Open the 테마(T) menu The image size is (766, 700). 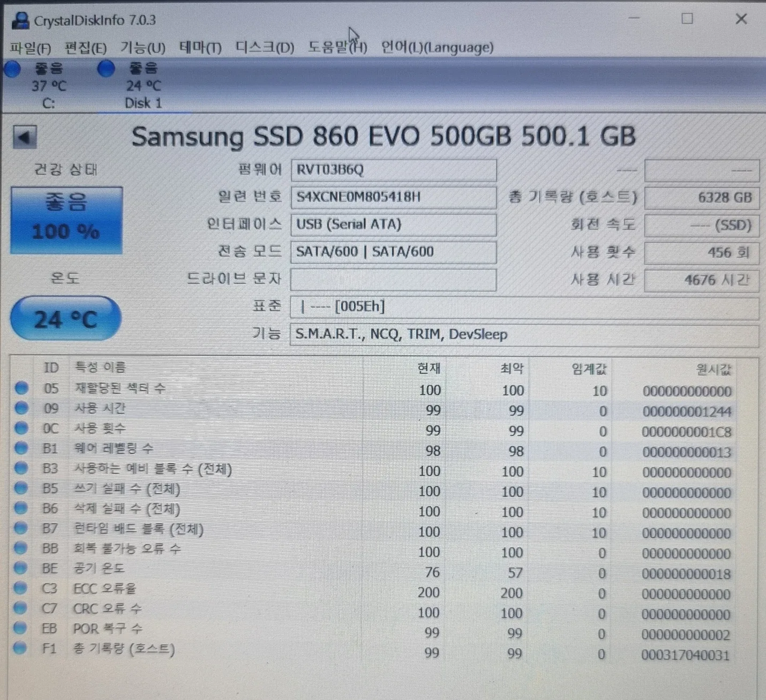[200, 48]
